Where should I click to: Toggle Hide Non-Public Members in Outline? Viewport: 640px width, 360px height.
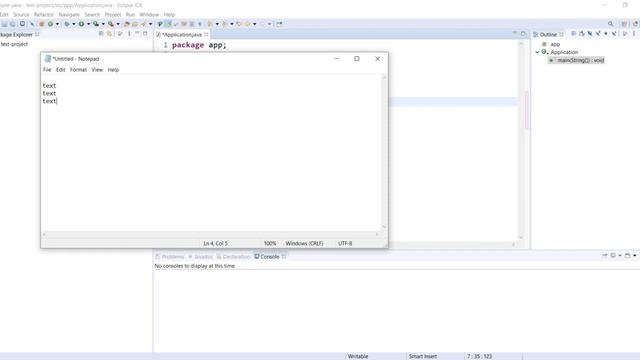(606, 34)
